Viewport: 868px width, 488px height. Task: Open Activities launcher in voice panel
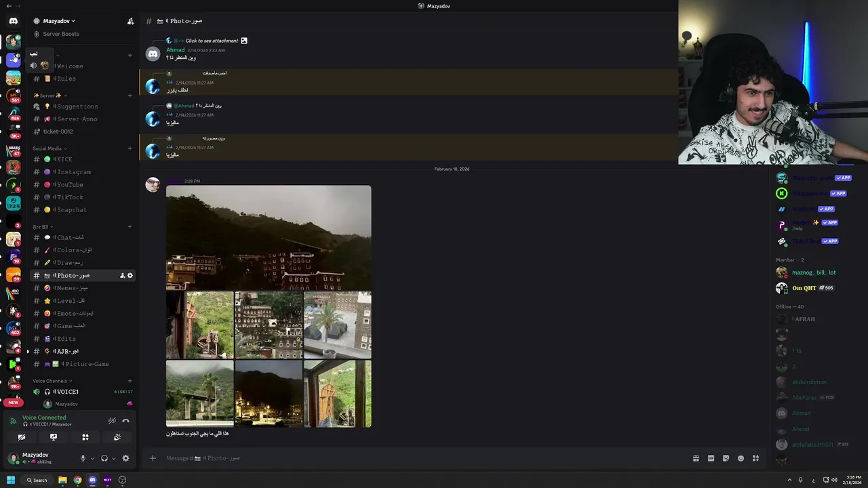85,437
